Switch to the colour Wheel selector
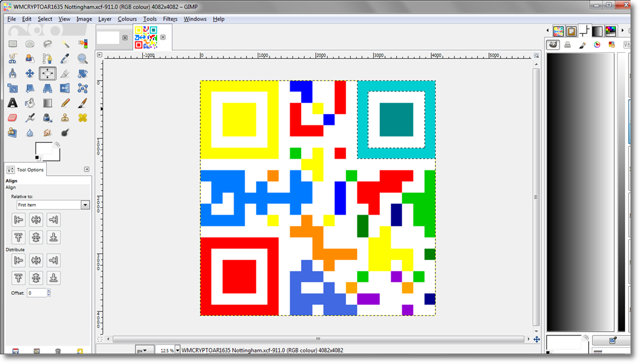Image resolution: width=640 pixels, height=364 pixels. [597, 45]
